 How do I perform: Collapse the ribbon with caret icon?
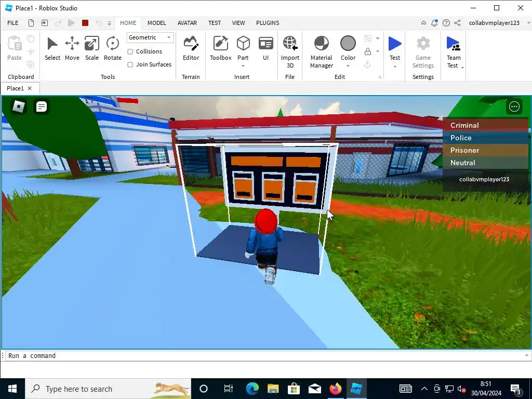click(423, 23)
